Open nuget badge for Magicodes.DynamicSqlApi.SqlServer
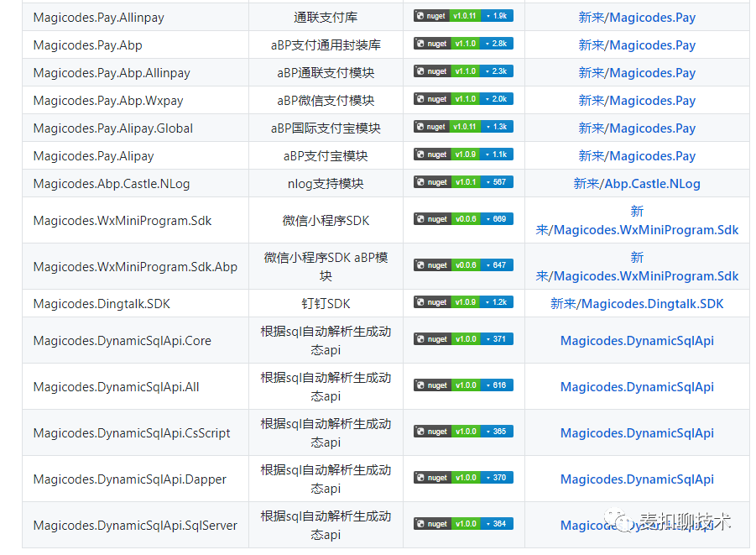Viewport: 756px width, 555px height. tap(463, 524)
